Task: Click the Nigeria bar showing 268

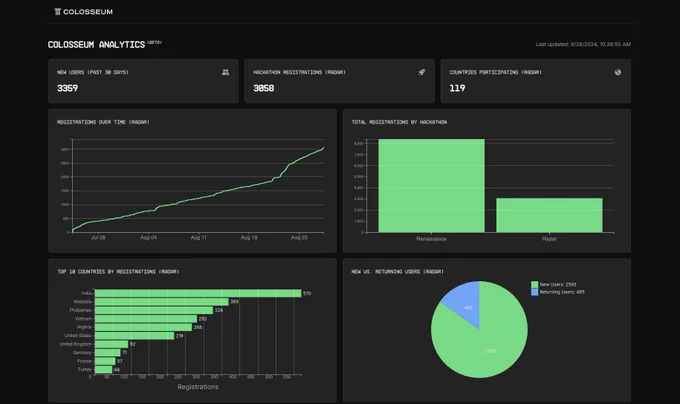Action: coord(143,327)
